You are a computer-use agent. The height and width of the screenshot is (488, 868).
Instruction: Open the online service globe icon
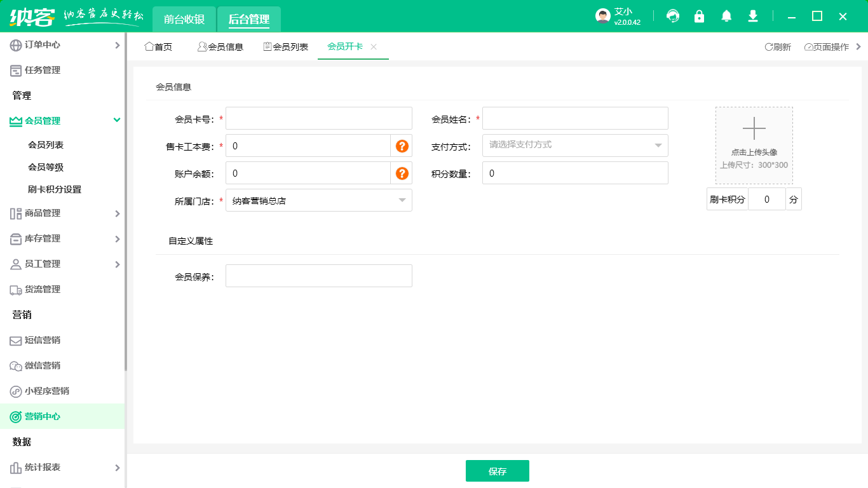tap(672, 16)
